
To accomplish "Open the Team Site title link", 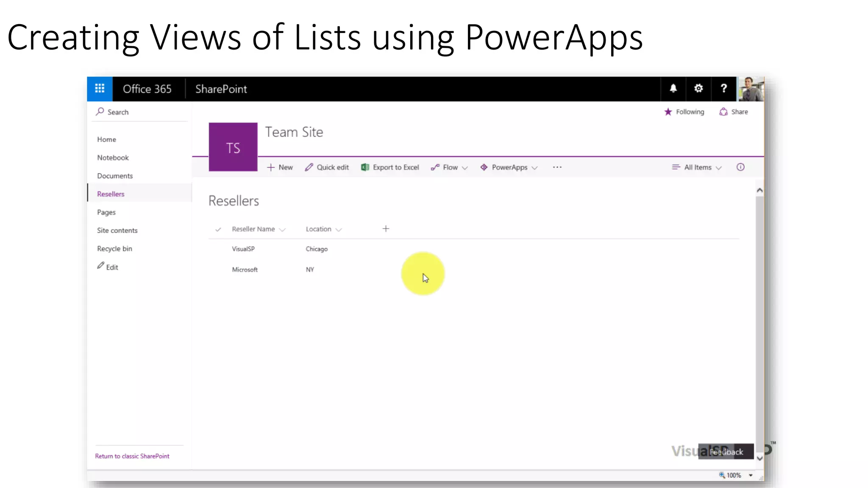I will (x=294, y=132).
